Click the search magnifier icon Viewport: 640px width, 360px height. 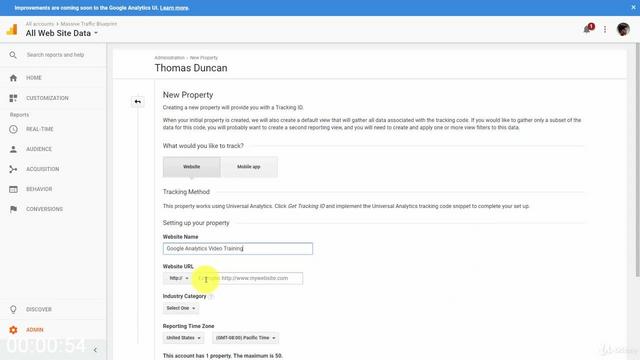(x=13, y=55)
